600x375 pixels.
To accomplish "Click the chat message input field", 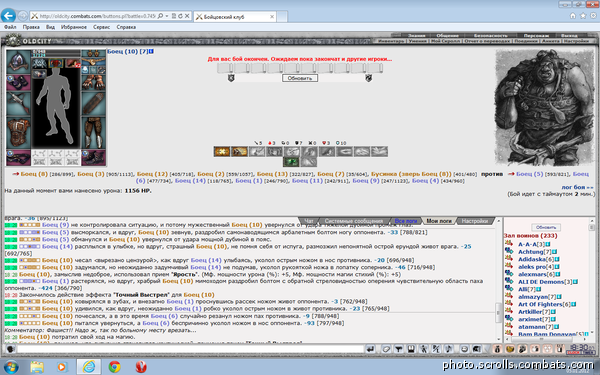I will click(190, 349).
